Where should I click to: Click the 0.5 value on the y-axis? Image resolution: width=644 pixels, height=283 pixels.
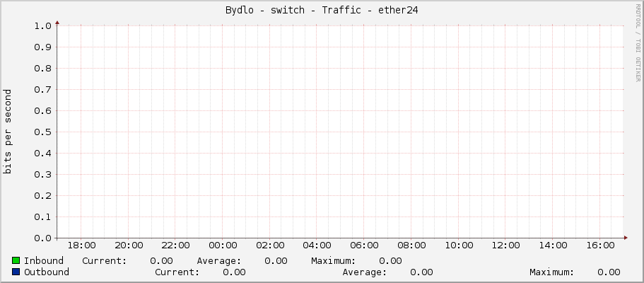42,132
